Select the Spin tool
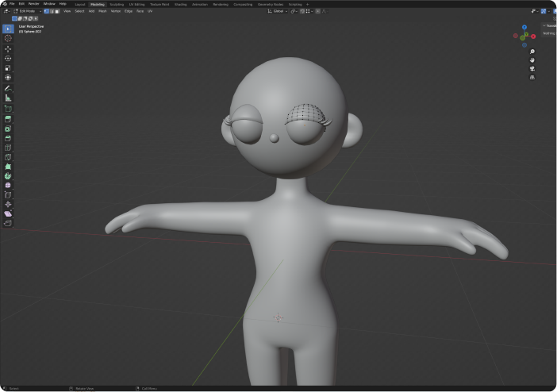This screenshot has height=392, width=557. click(x=8, y=176)
